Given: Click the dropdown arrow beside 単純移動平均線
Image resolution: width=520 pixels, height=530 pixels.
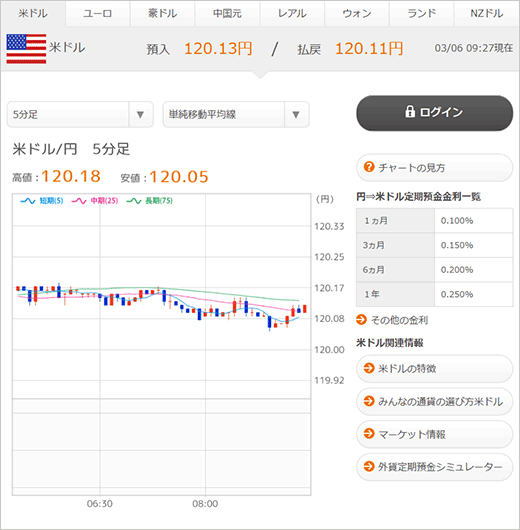Looking at the screenshot, I should coord(296,115).
